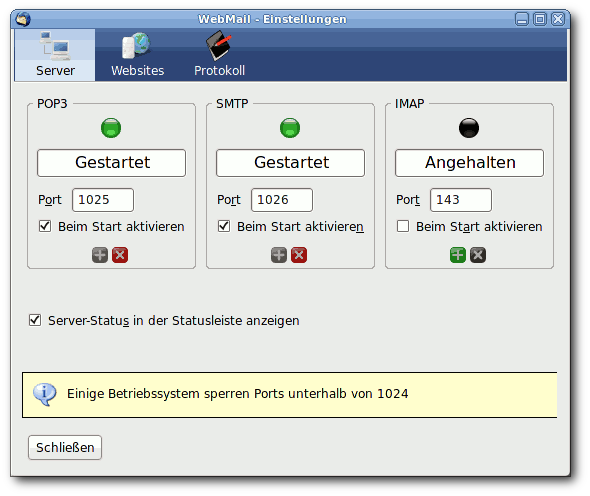Minimize the WebMail Einstellungen window
The height and width of the screenshot is (496, 590).
click(522, 19)
